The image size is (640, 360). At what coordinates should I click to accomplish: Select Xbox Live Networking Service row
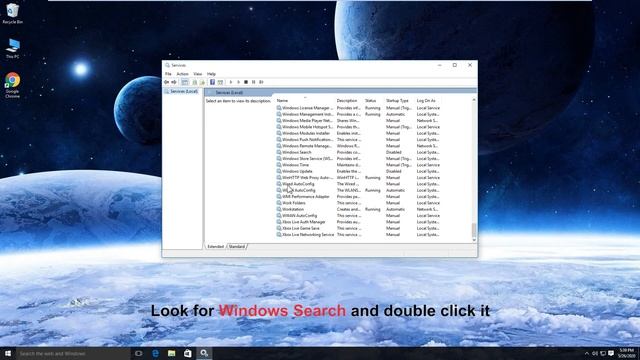358,235
